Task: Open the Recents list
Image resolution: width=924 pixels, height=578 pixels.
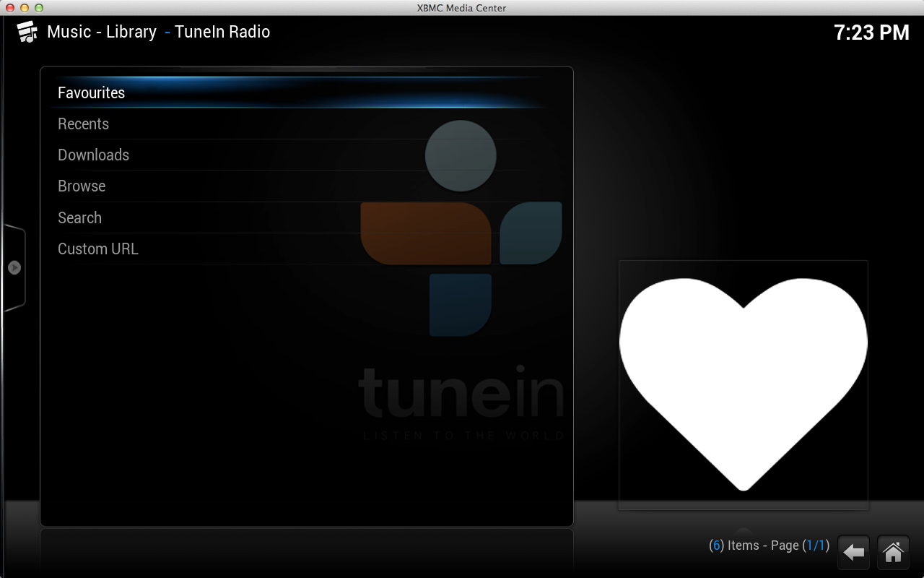Action: pos(83,124)
